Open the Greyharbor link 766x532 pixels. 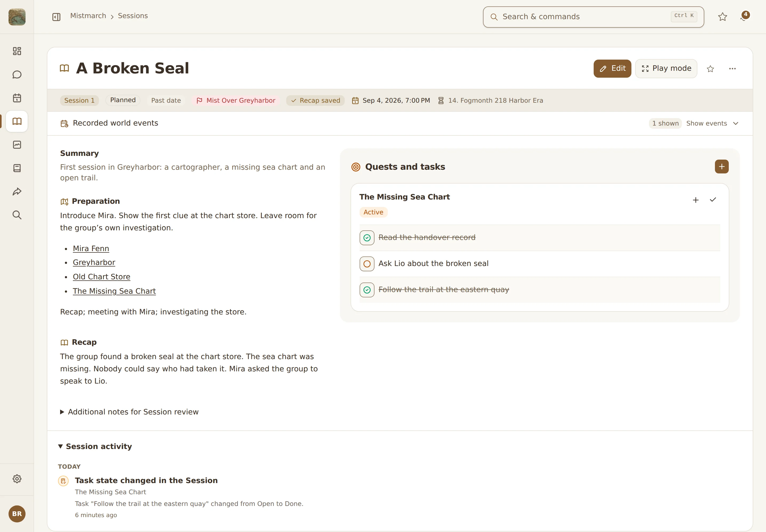coord(94,263)
